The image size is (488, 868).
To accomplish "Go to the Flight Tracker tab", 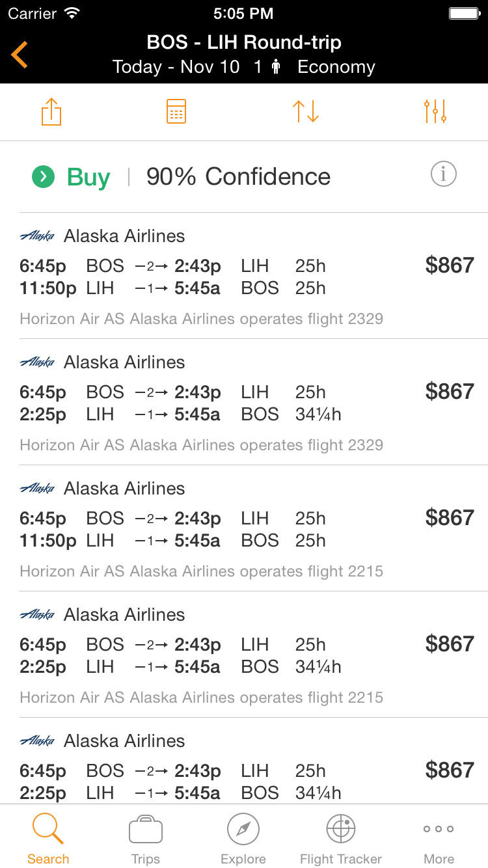I will pos(341,839).
